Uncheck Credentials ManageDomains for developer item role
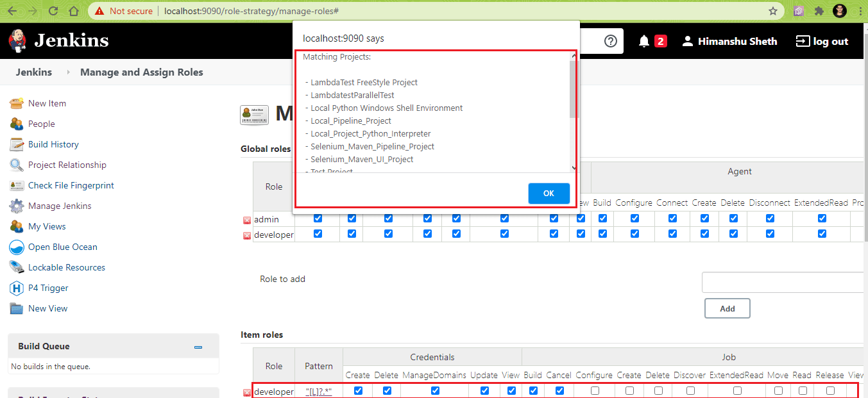This screenshot has width=868, height=398. (x=435, y=390)
